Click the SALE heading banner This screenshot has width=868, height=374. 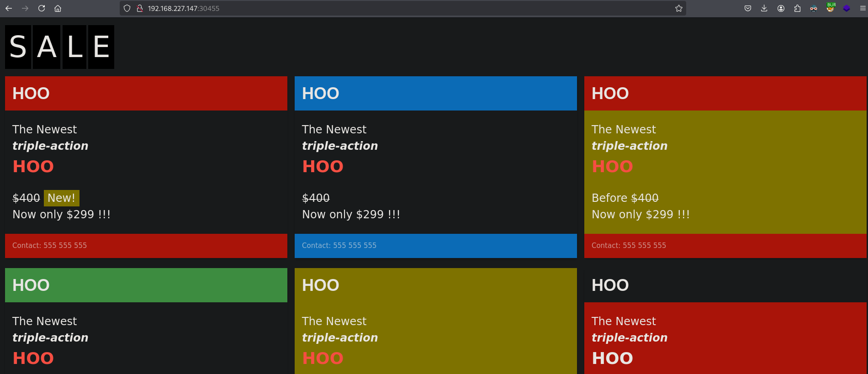tap(59, 47)
